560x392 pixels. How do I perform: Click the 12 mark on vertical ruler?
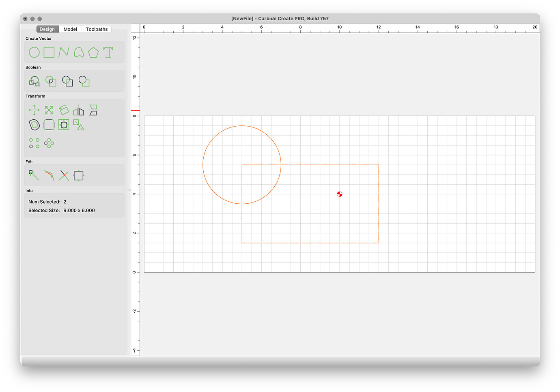134,37
